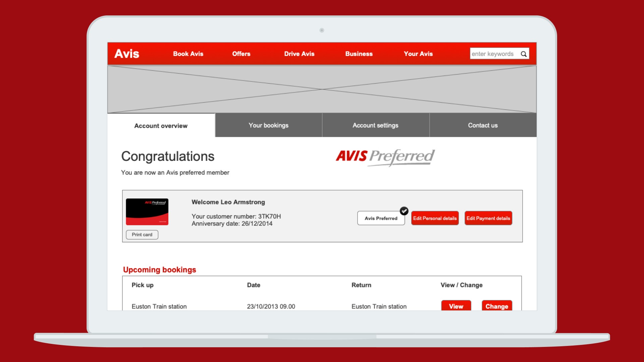Open the Your Avis menu
This screenshot has width=644, height=362.
point(418,54)
